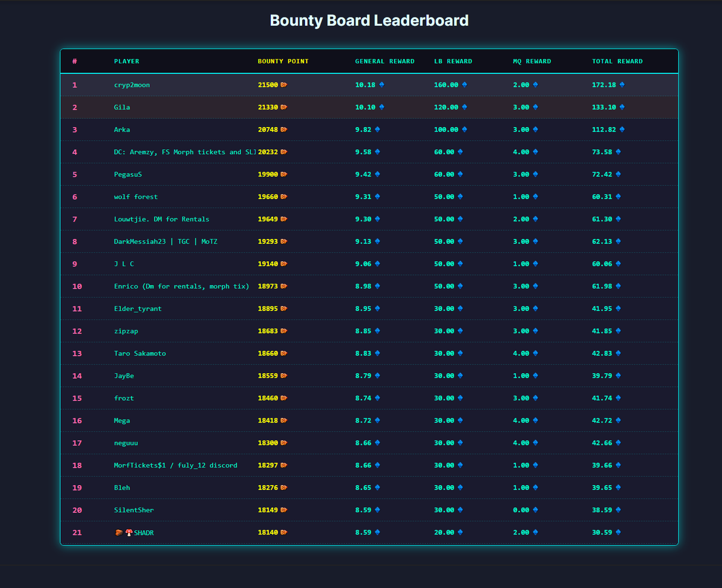Click the bounty icon beside 18895
Image resolution: width=722 pixels, height=588 pixels.
pyautogui.click(x=284, y=309)
